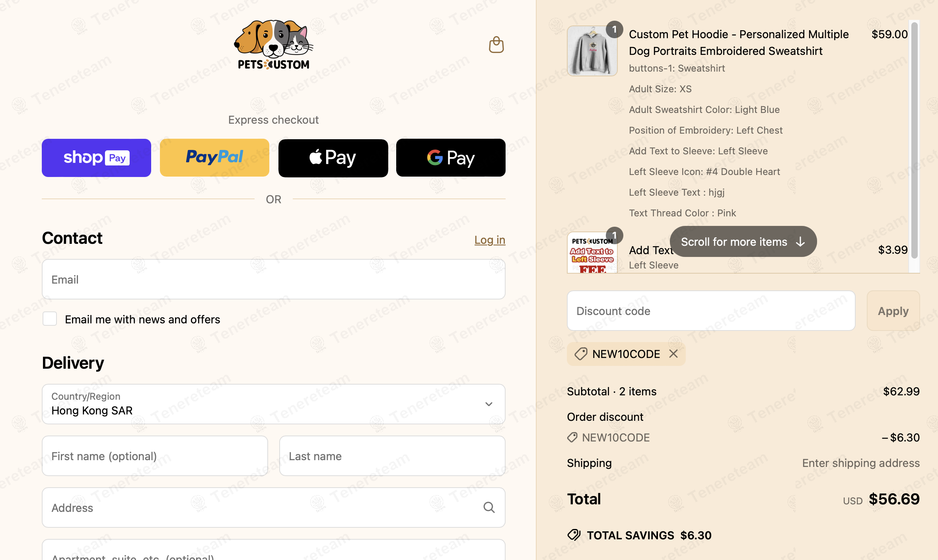
Task: Click the address search magnifier icon
Action: (489, 507)
